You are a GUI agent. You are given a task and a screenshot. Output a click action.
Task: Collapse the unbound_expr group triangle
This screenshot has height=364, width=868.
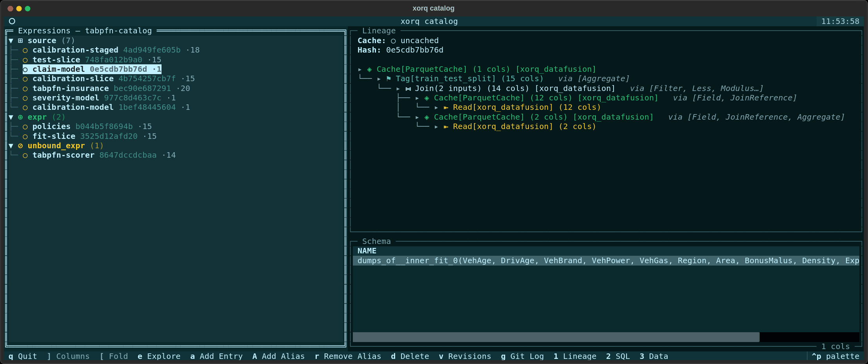pyautogui.click(x=11, y=146)
